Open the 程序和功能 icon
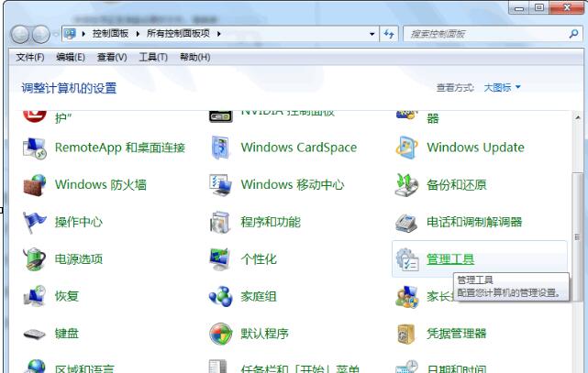Viewport: 588px width, 373px height. click(x=220, y=222)
